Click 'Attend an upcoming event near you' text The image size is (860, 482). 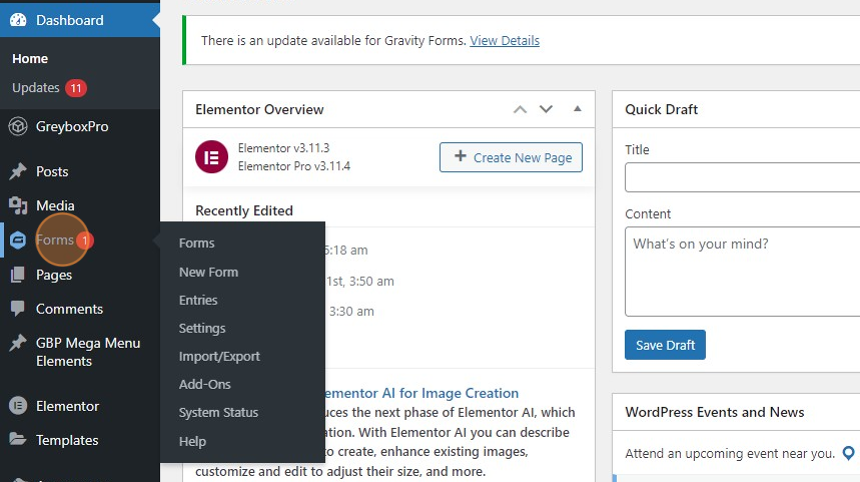point(729,453)
